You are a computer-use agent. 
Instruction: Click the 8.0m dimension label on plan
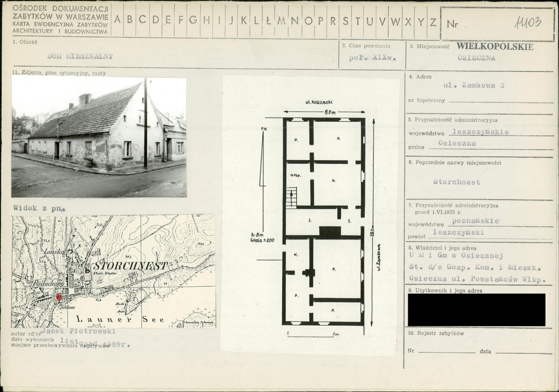(330, 112)
